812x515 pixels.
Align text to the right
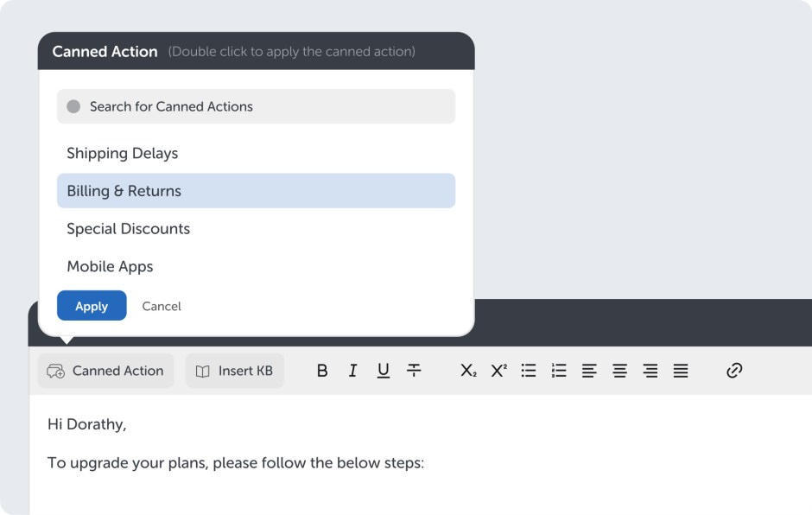[650, 371]
